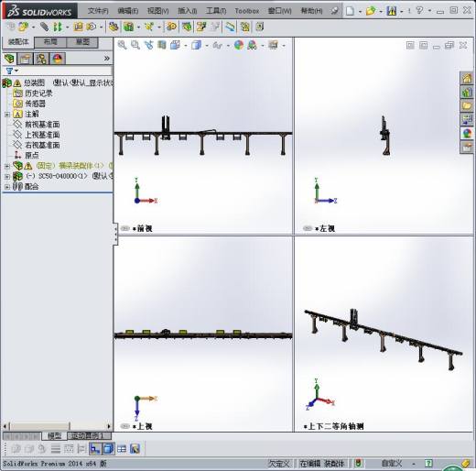476x471 pixels.
Task: Open the Display Style dropdown arrow
Action: tap(207, 46)
